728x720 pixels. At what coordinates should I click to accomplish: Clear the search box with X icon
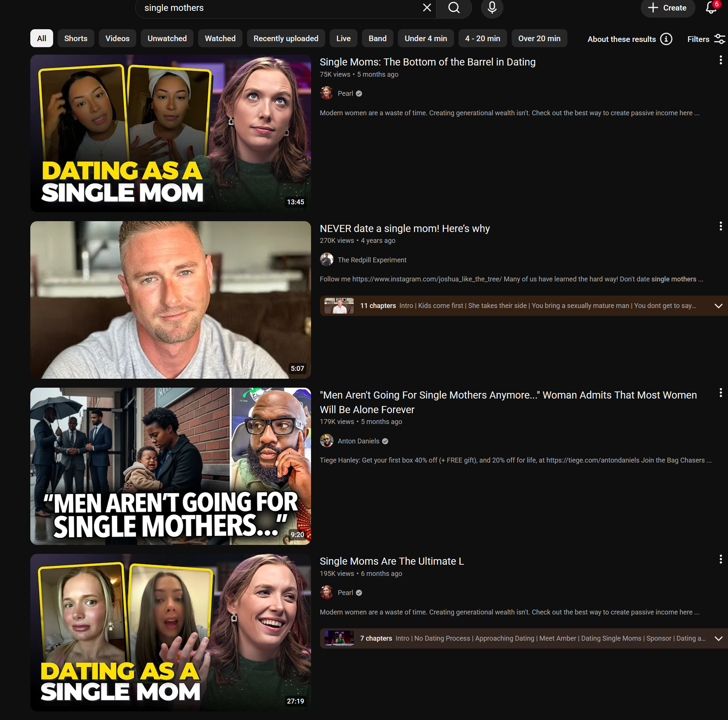(x=427, y=7)
